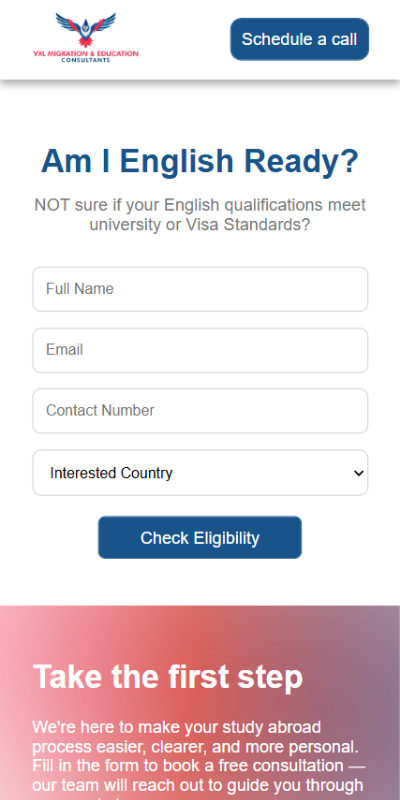Click the VXL Migration & Education Consultants logo text
The image size is (400, 800).
(86, 56)
